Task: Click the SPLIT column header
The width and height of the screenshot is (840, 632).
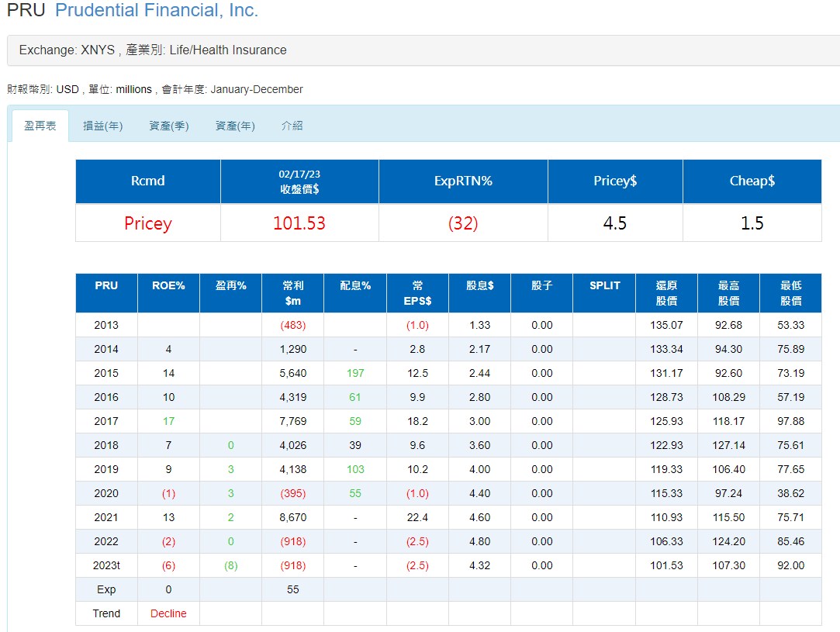Action: 605,293
